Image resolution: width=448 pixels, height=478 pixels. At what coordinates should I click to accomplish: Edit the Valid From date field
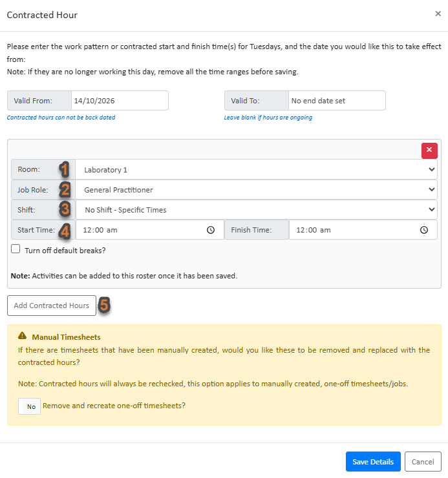click(x=120, y=101)
